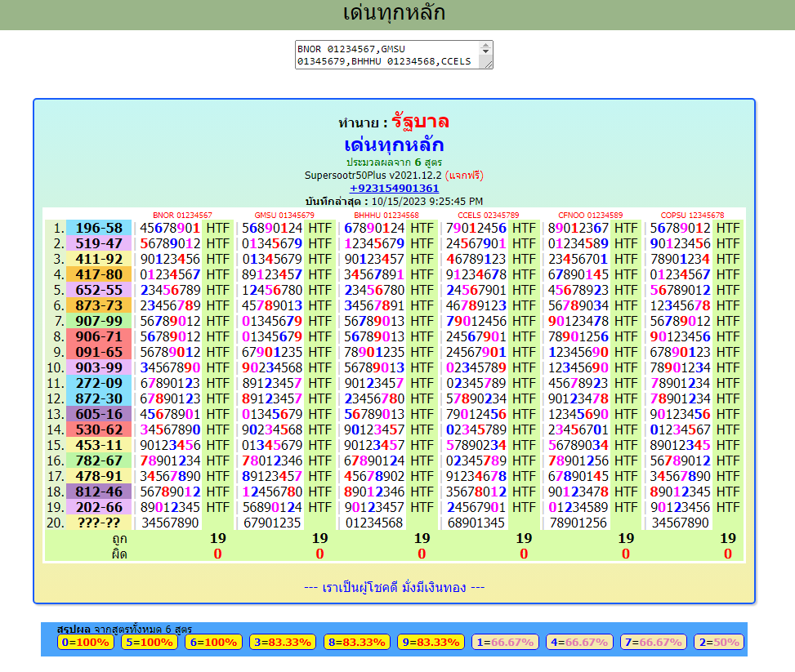Click the 4=66.67% summary badge
This screenshot has height=672, width=795.
(579, 642)
